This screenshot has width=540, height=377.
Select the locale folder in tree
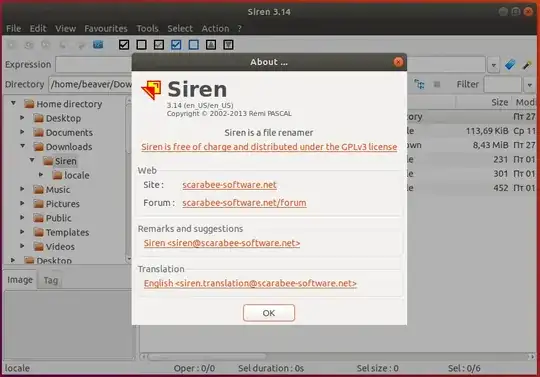(x=77, y=175)
